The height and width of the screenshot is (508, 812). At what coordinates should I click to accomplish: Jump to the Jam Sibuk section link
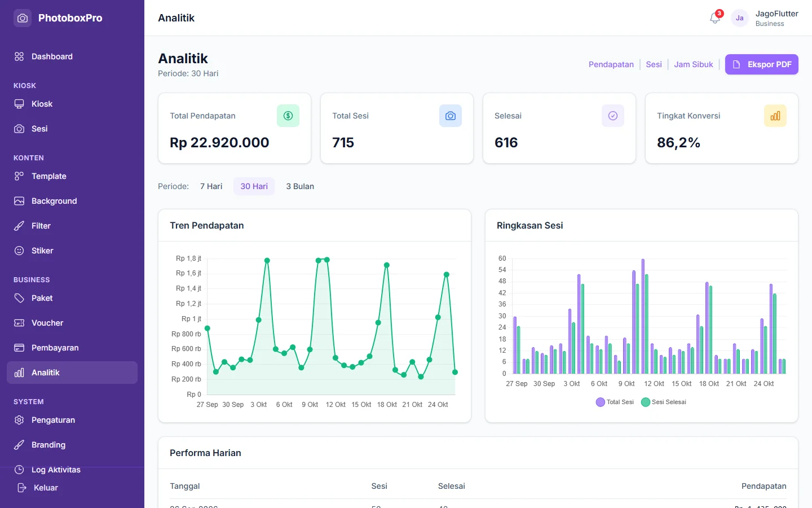(x=694, y=64)
